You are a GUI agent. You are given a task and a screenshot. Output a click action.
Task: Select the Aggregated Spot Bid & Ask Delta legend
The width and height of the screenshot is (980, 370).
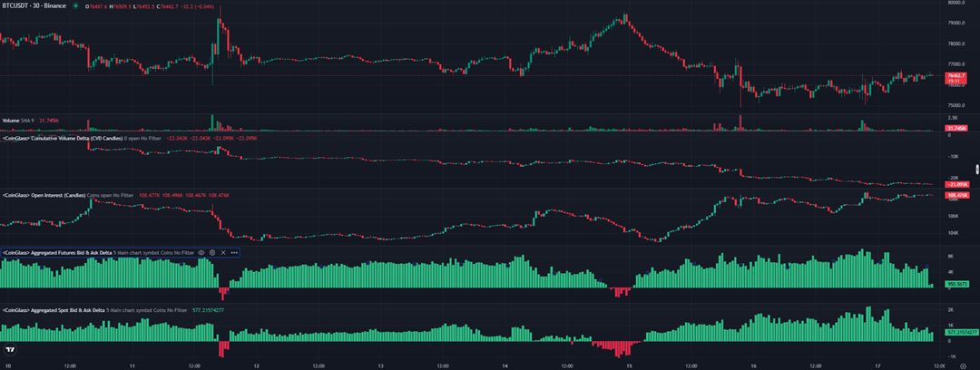53,310
